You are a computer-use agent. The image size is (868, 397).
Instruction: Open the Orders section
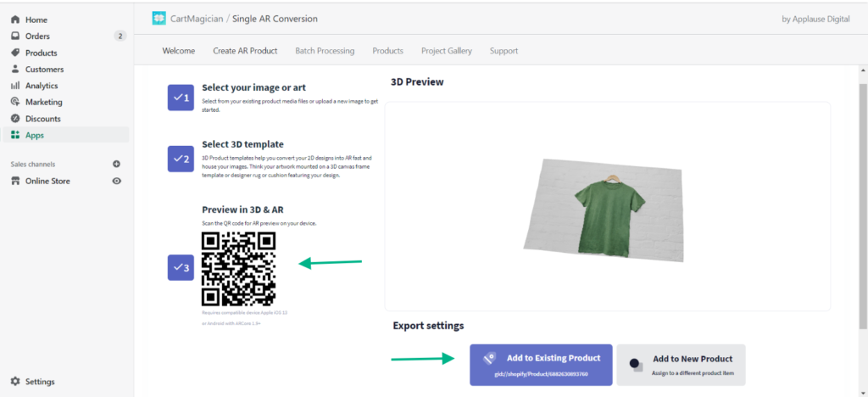point(37,36)
